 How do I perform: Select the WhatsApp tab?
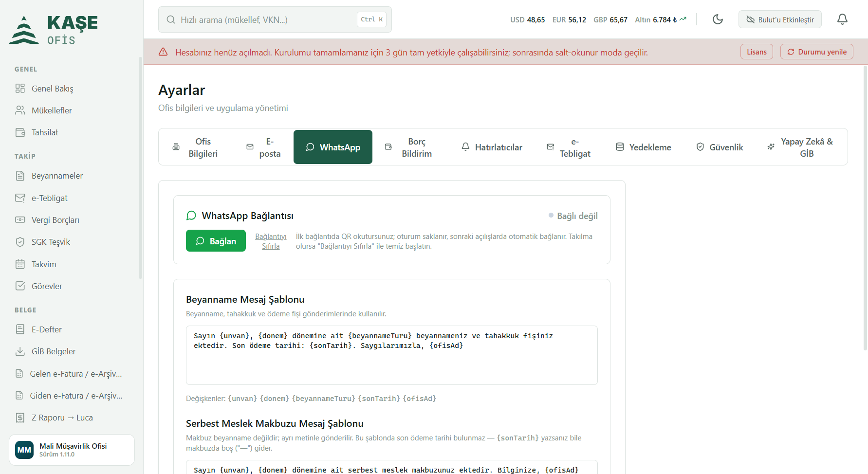[x=333, y=147]
